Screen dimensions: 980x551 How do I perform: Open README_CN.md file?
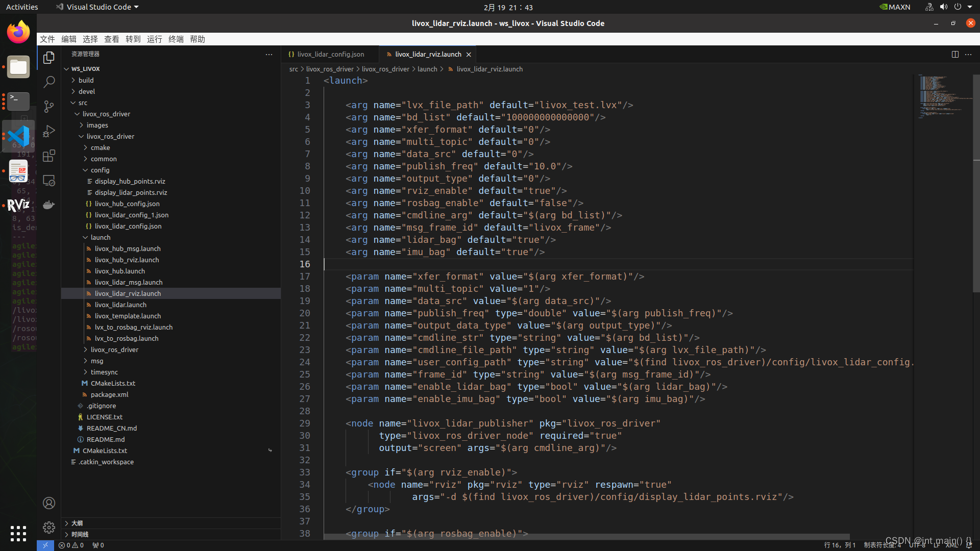(x=111, y=428)
